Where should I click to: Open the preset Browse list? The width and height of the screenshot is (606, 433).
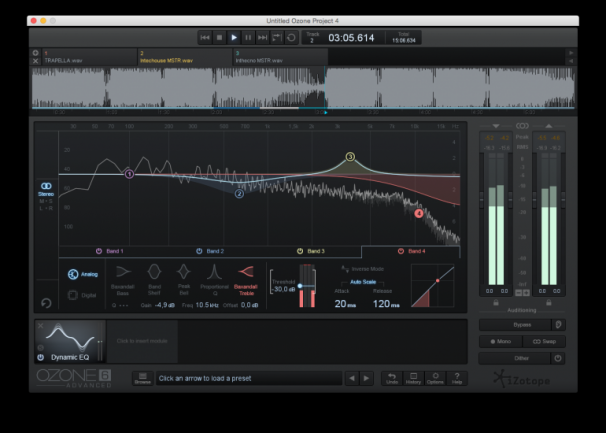coord(142,378)
